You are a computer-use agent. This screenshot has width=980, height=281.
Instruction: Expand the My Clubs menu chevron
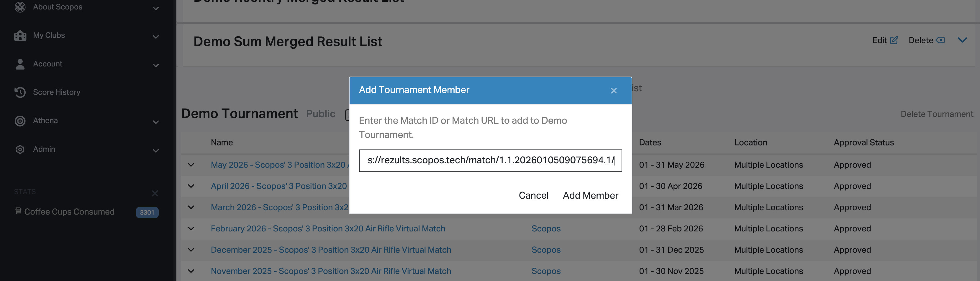coord(155,37)
